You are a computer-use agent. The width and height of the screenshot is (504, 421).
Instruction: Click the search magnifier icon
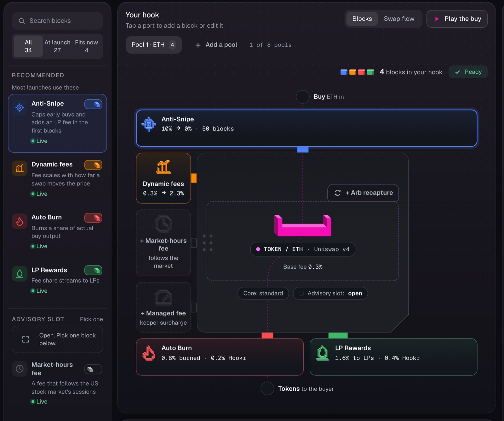coord(22,21)
